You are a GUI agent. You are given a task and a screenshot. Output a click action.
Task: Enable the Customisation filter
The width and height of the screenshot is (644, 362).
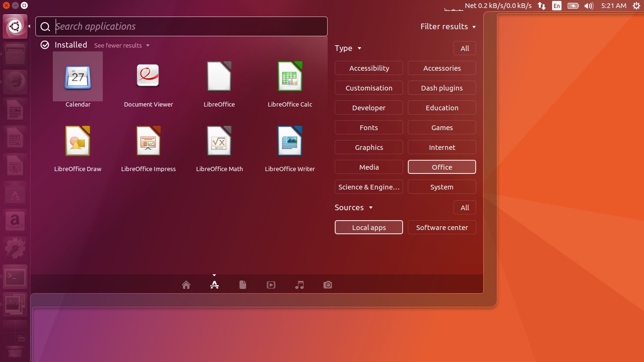coord(369,88)
